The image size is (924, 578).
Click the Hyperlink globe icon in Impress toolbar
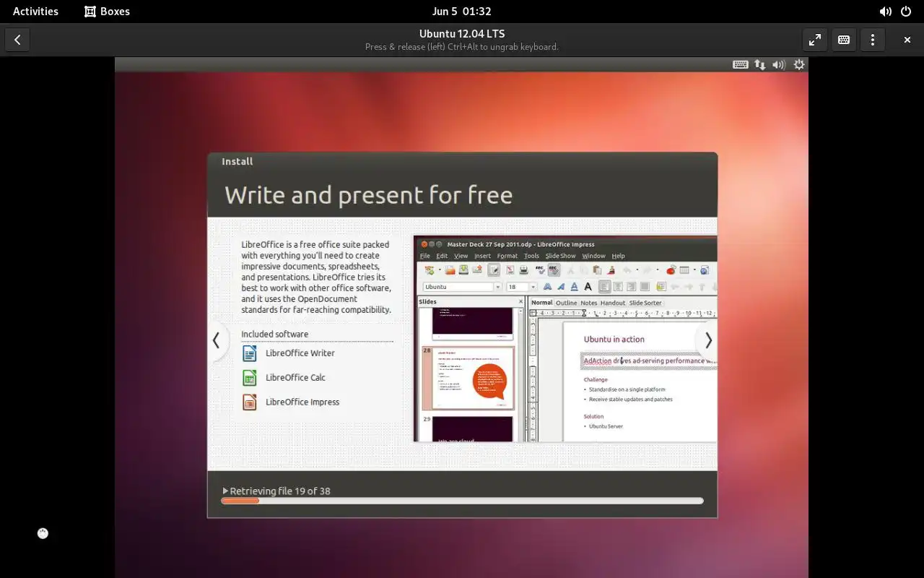pyautogui.click(x=705, y=270)
